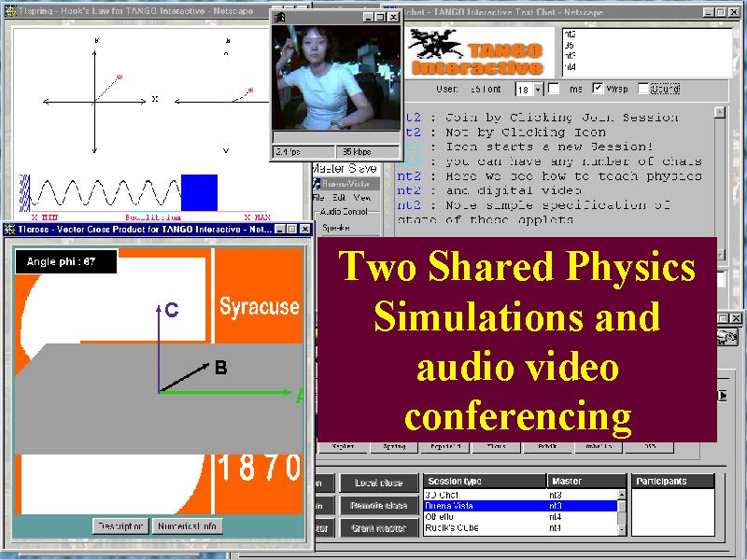
Task: Click the Othello applet launch button
Action: 598,447
